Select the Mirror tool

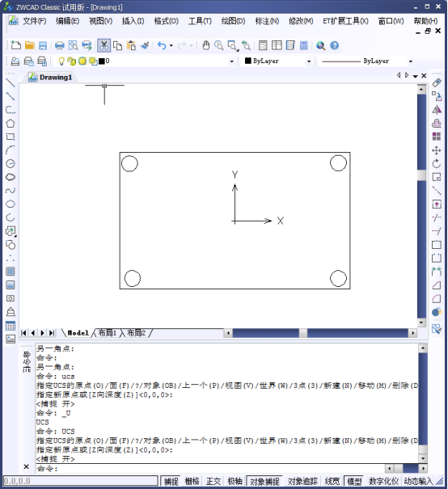click(x=437, y=110)
